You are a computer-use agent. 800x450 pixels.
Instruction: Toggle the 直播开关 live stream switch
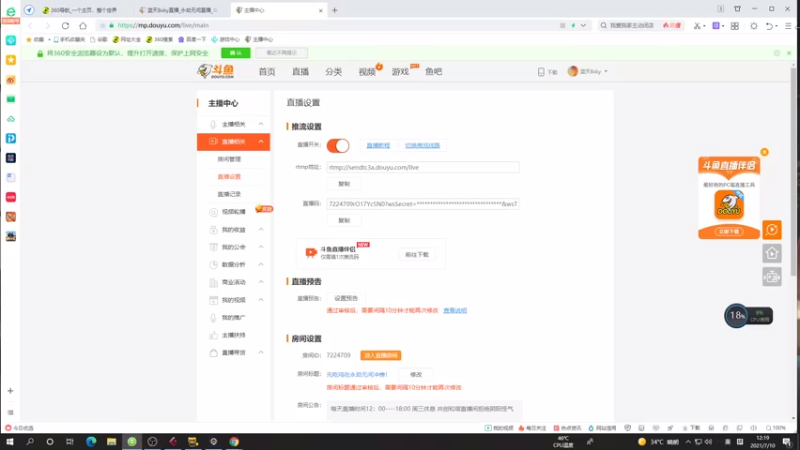[338, 145]
